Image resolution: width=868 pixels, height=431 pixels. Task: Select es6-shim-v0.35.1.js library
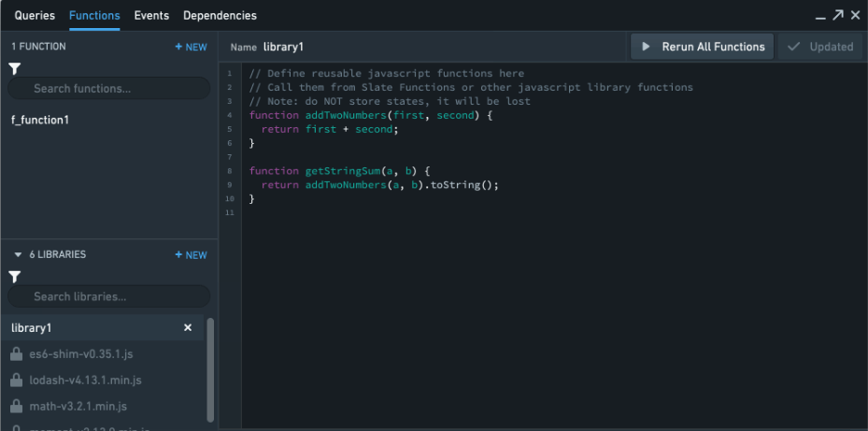coord(81,353)
